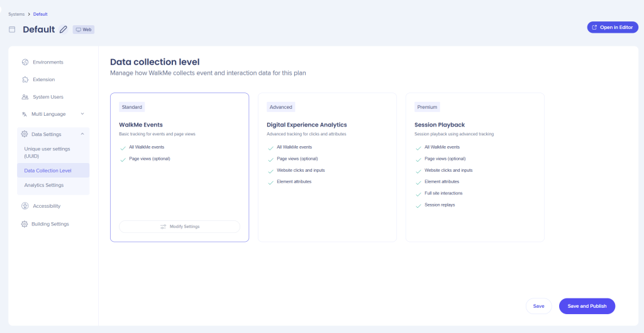Click the System Users people icon
Screen dimensions: 644x333
coord(25,97)
